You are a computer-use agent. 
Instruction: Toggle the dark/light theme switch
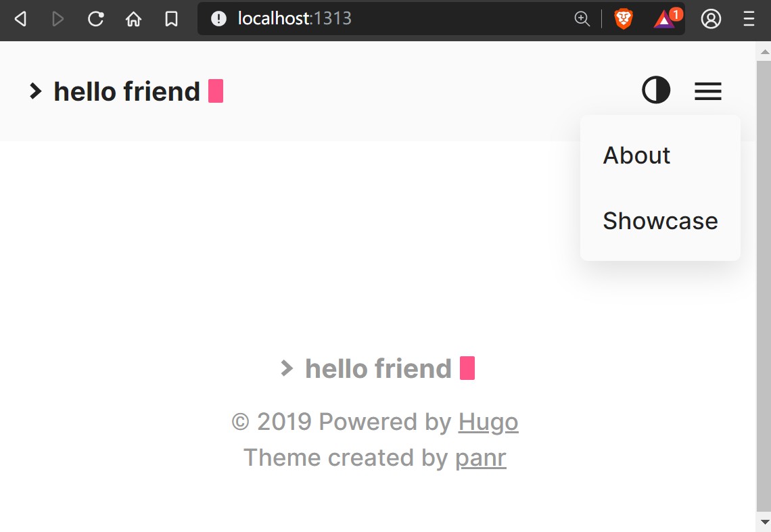[655, 90]
